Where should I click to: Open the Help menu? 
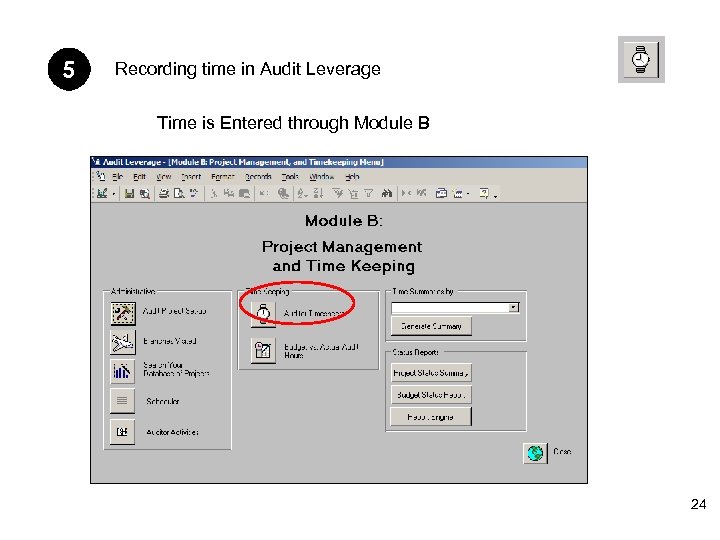point(352,176)
